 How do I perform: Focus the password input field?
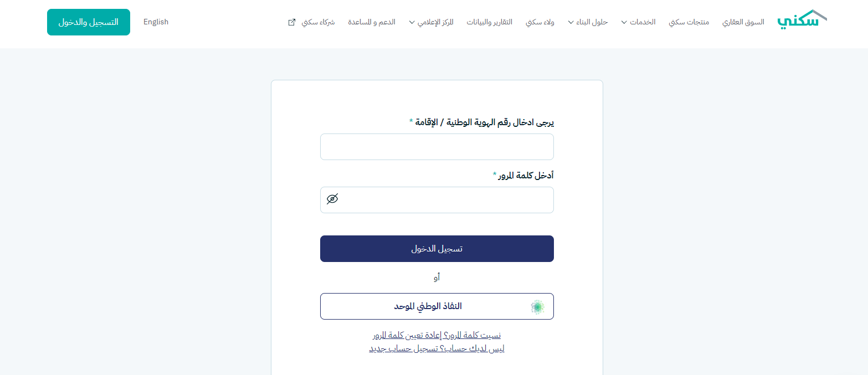[443, 200]
